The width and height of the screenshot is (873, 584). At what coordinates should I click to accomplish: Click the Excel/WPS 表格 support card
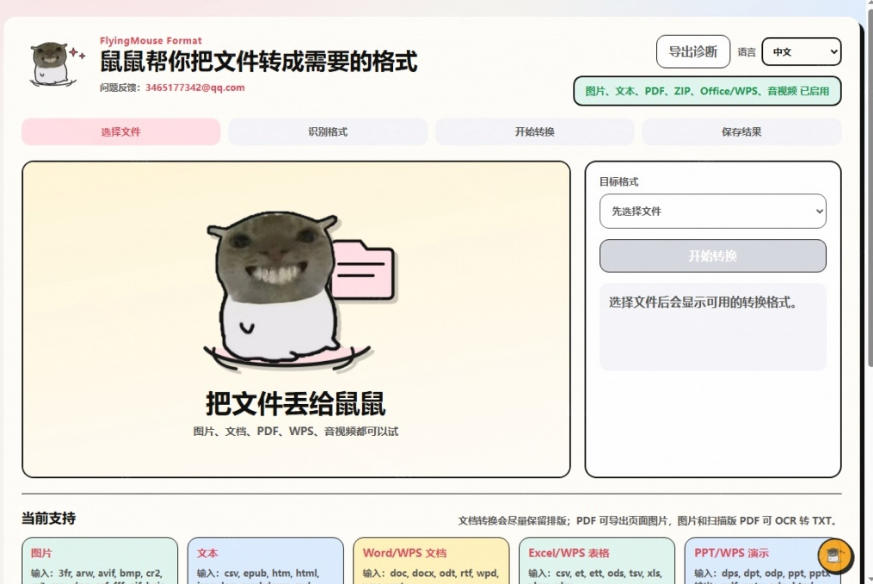[x=597, y=561]
